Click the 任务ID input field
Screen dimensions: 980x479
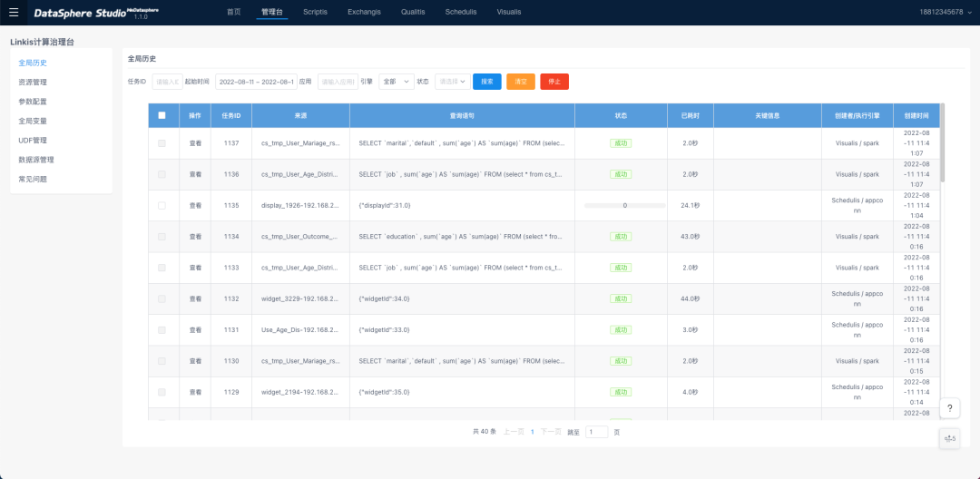click(167, 82)
